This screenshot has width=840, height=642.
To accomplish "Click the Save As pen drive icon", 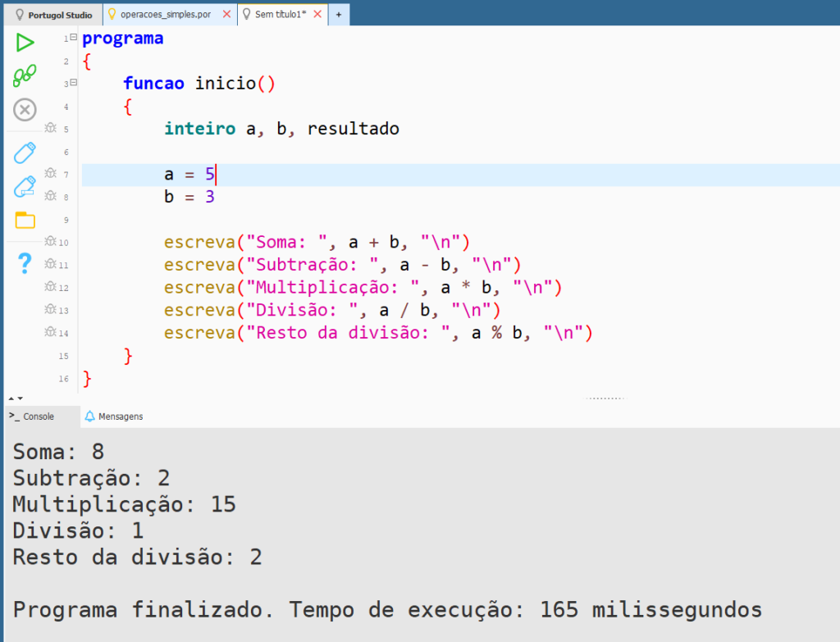I will (25, 186).
